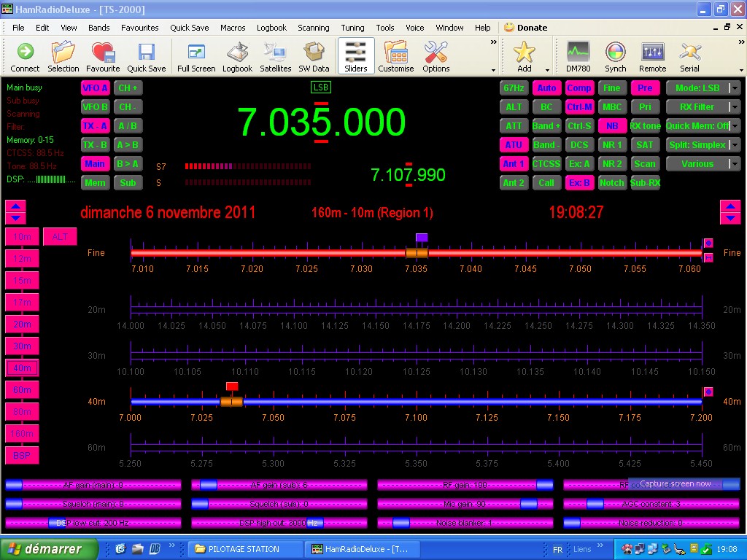
Task: Open the Scanning menu
Action: [314, 28]
